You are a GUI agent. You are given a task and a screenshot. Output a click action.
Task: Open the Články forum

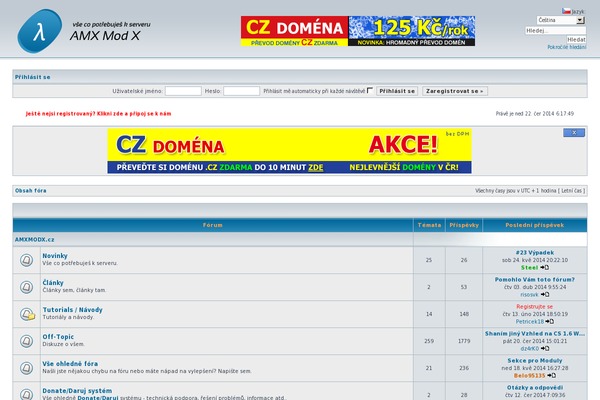click(x=53, y=282)
